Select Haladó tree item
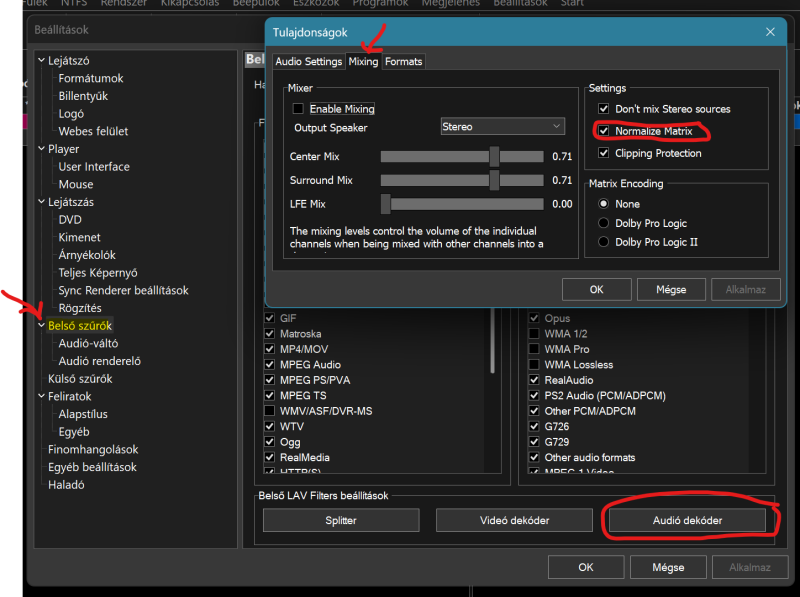The height and width of the screenshot is (597, 800). coord(66,485)
